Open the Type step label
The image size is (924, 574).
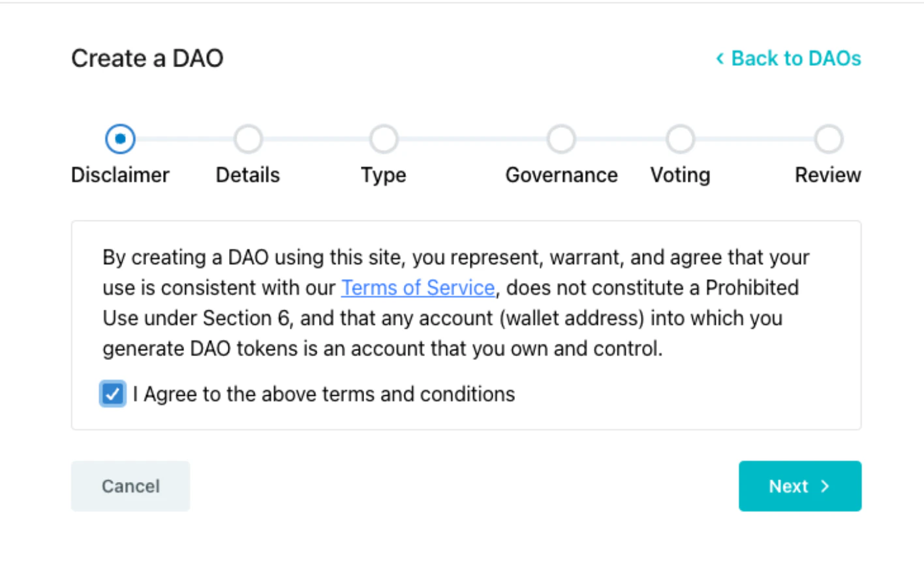coord(384,175)
